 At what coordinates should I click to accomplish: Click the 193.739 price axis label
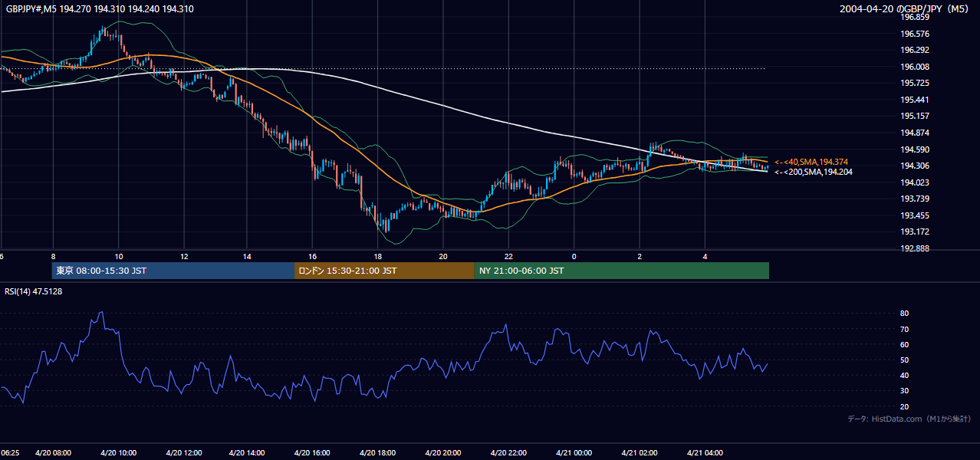click(x=916, y=199)
